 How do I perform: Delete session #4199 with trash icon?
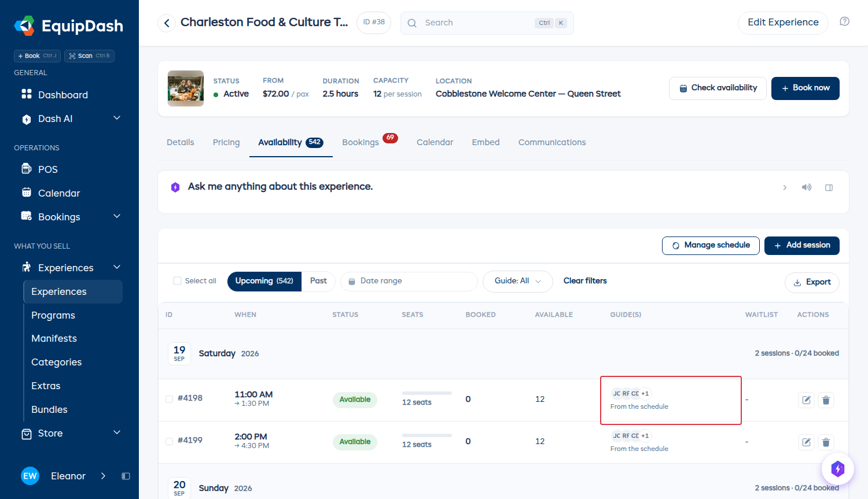pos(826,442)
